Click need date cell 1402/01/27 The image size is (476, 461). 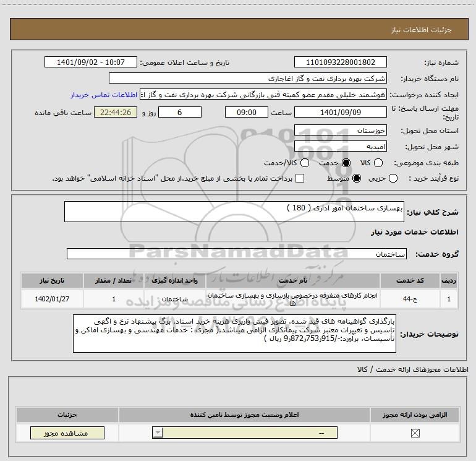52,299
